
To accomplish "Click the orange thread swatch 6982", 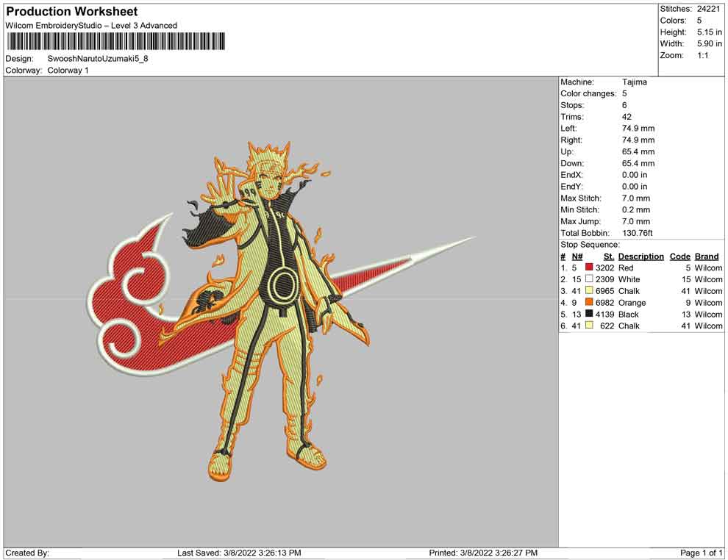I will [589, 302].
